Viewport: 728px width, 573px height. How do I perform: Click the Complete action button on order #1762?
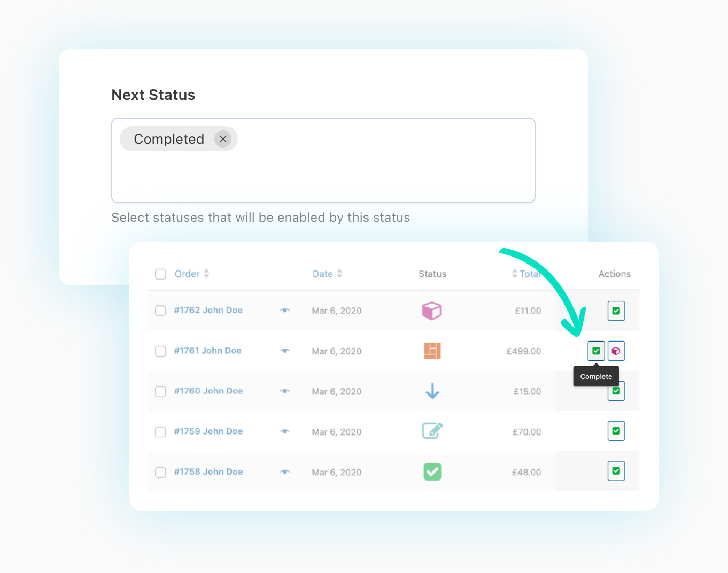coord(616,311)
